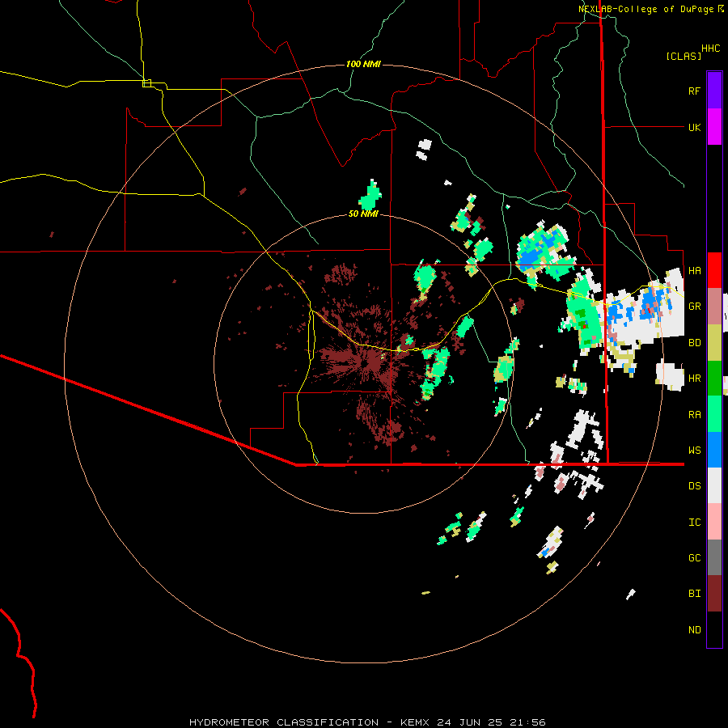Click the 'RA' legend label
This screenshot has height=728, width=728.
click(x=694, y=415)
